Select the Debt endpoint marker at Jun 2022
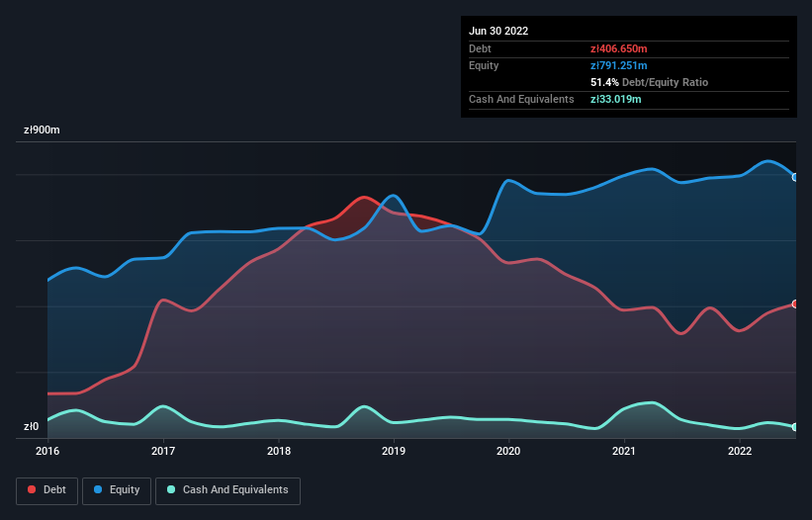 (x=795, y=303)
